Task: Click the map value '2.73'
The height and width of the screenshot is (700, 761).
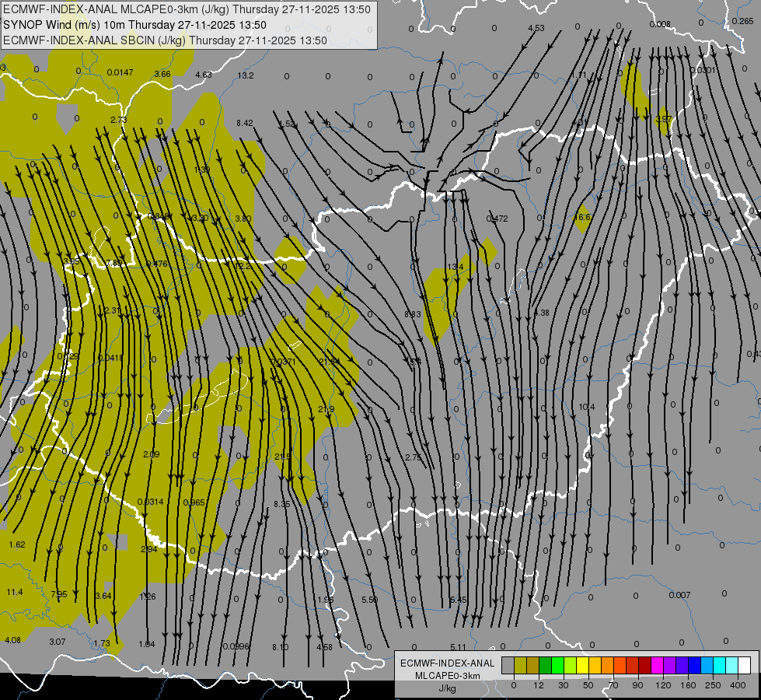Action: [x=118, y=120]
